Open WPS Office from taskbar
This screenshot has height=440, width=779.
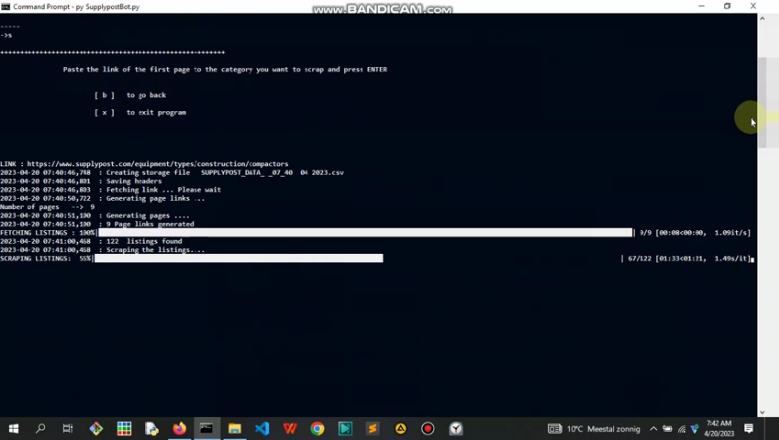click(x=290, y=428)
